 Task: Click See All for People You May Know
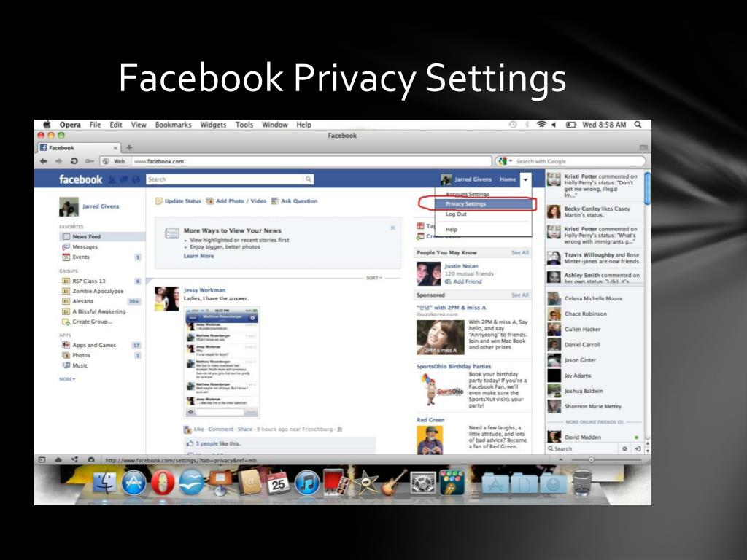click(519, 252)
